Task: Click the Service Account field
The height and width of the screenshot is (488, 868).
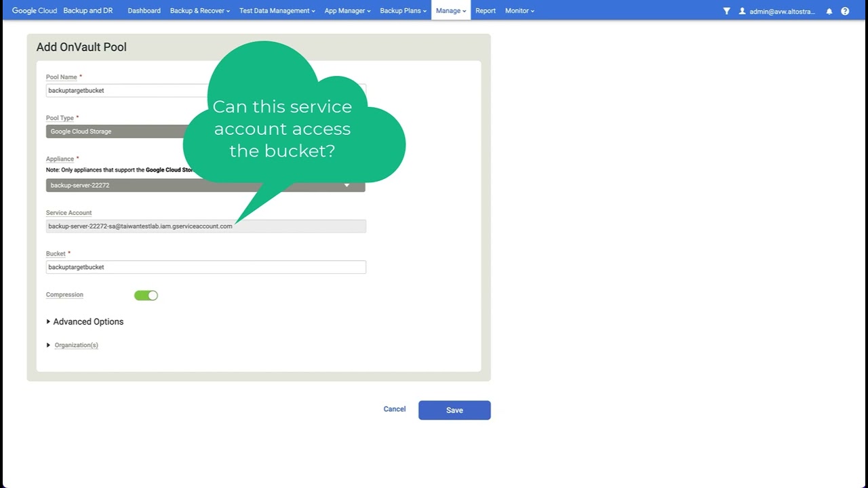Action: (x=205, y=226)
